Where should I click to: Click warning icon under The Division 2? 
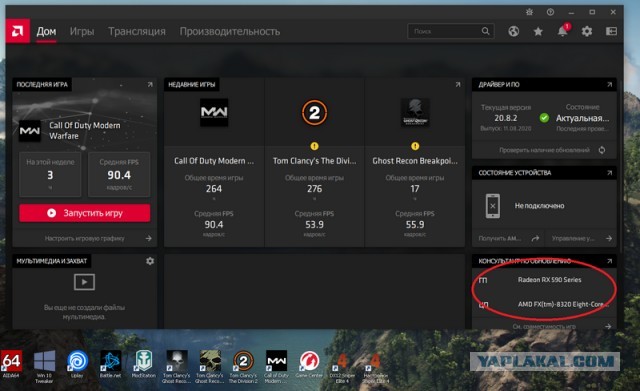click(314, 146)
